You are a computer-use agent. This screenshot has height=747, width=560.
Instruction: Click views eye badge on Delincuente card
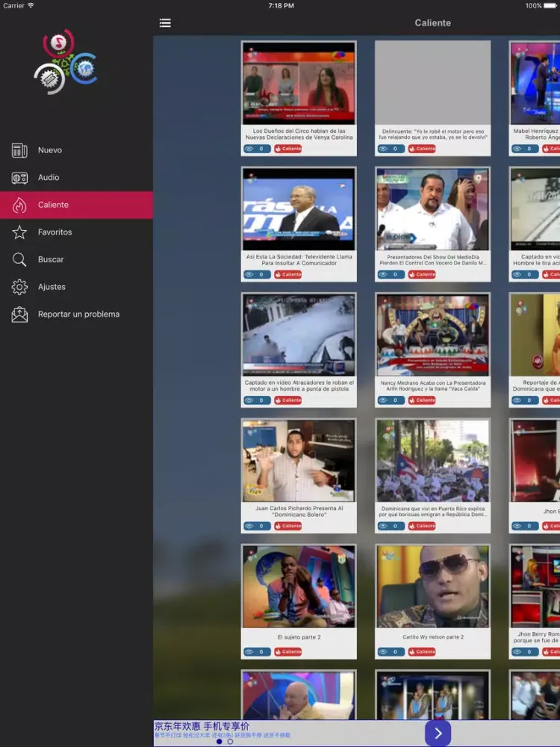point(391,149)
